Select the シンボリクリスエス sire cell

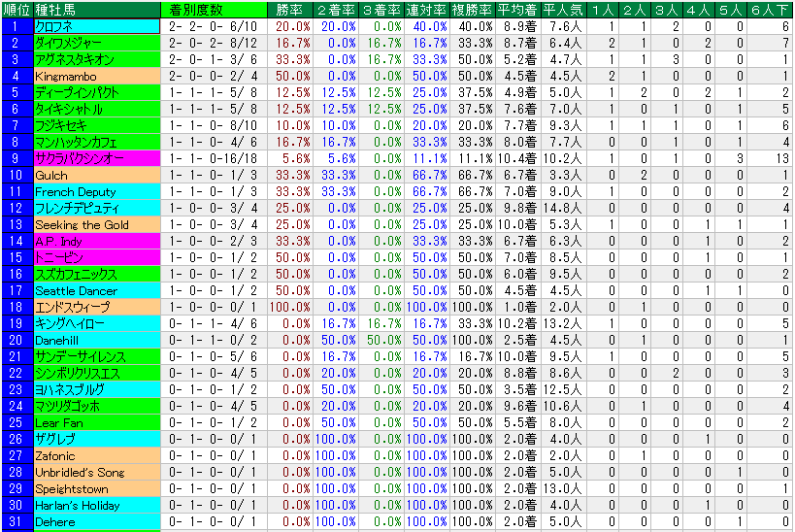point(97,373)
